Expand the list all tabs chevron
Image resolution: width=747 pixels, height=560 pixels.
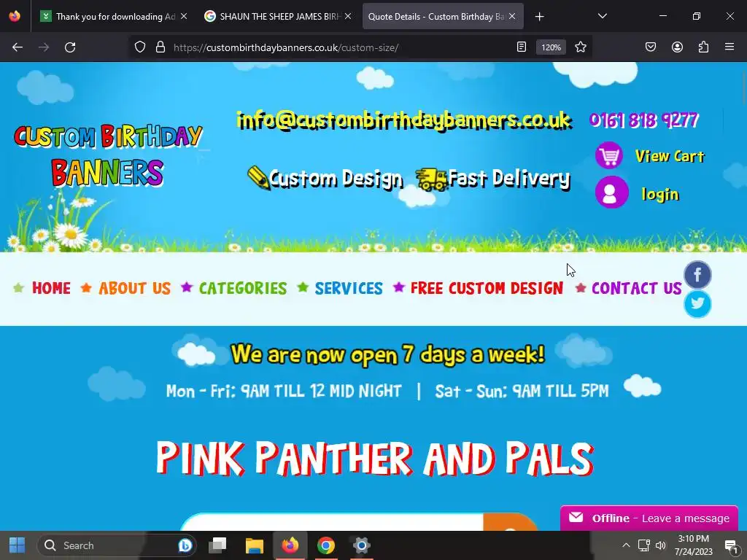(x=602, y=16)
